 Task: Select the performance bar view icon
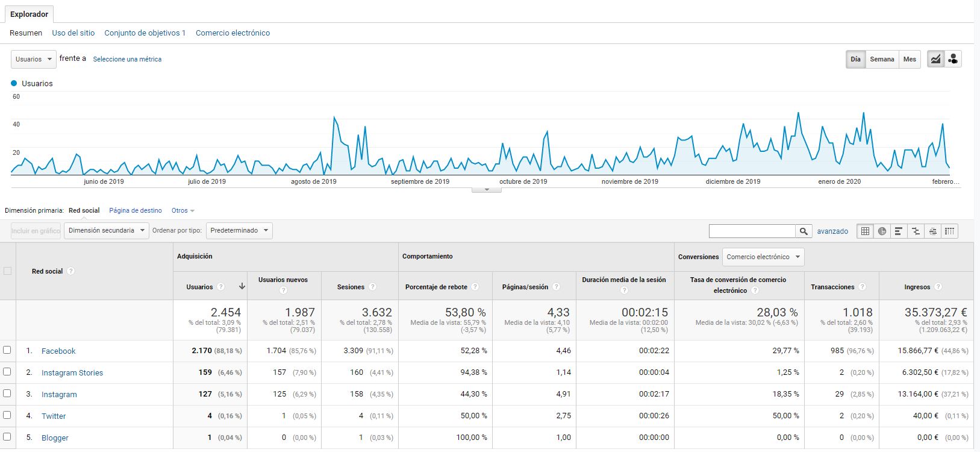899,231
